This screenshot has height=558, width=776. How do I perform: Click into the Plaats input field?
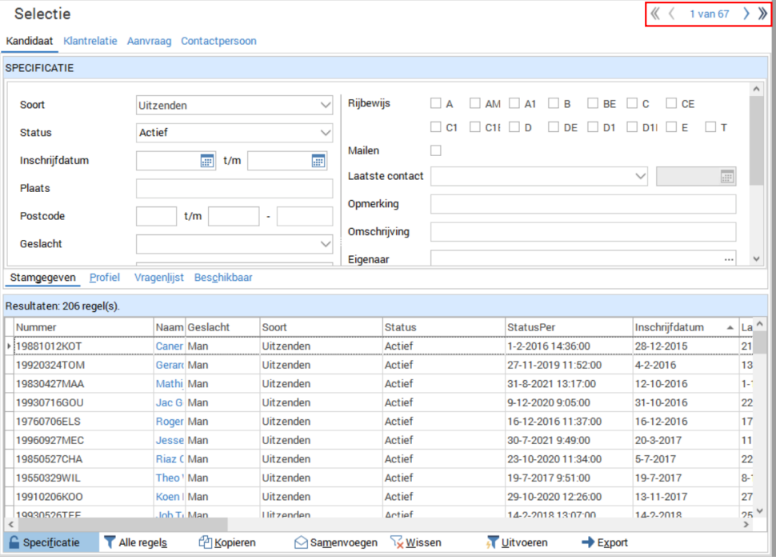(x=234, y=188)
